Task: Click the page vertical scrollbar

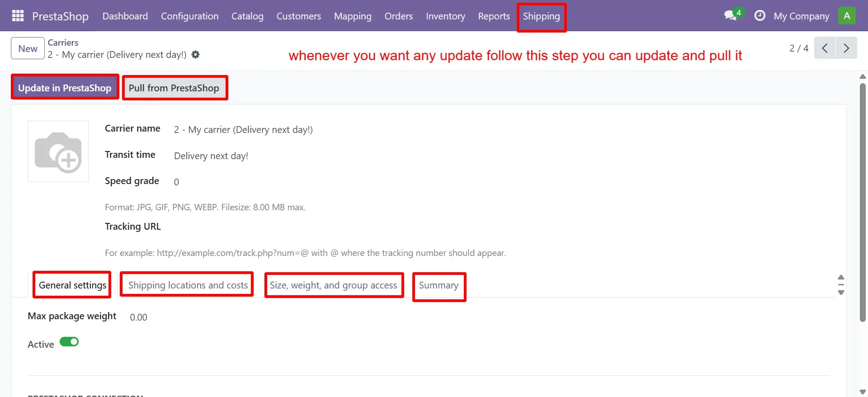Action: pyautogui.click(x=863, y=202)
